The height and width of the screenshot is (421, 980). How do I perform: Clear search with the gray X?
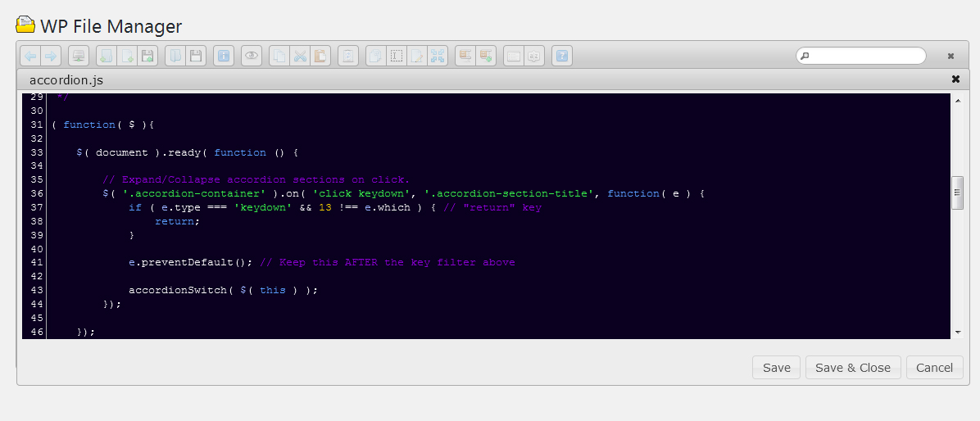point(951,56)
